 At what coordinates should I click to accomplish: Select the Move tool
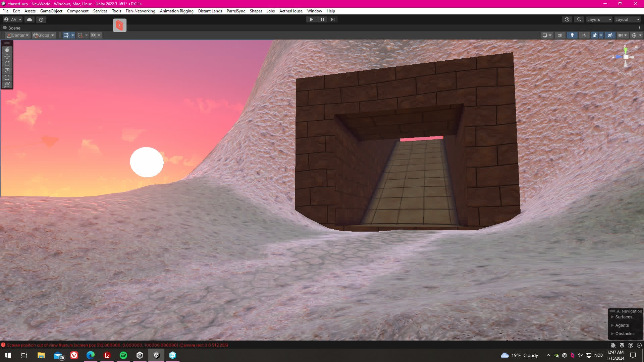click(x=7, y=57)
